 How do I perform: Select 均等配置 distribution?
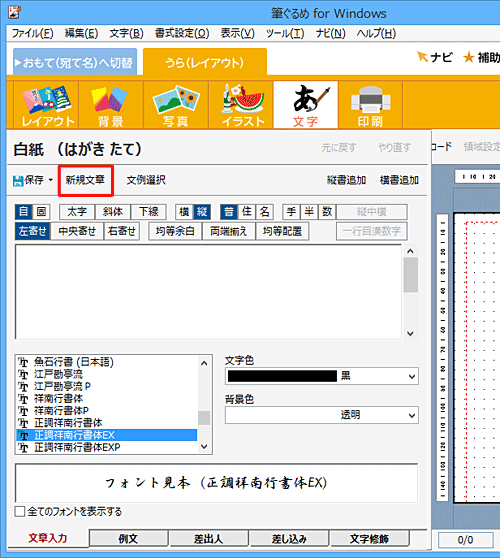(282, 231)
